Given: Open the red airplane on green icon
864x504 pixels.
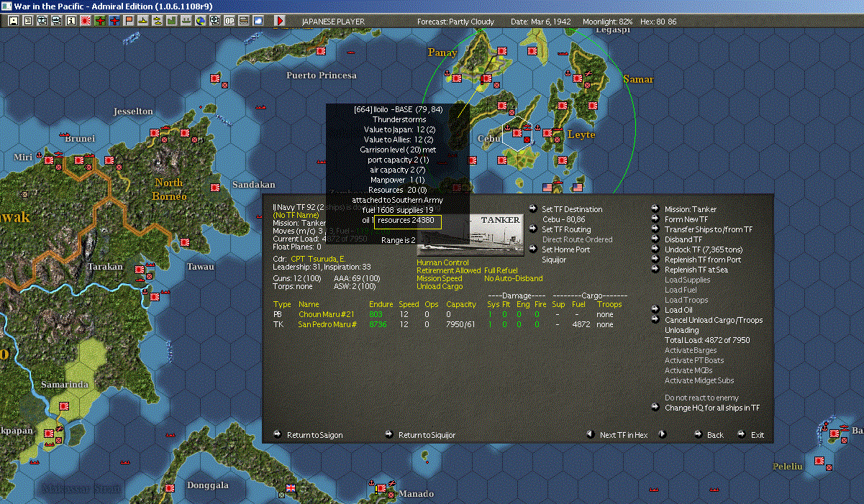Looking at the screenshot, I should point(99,21).
